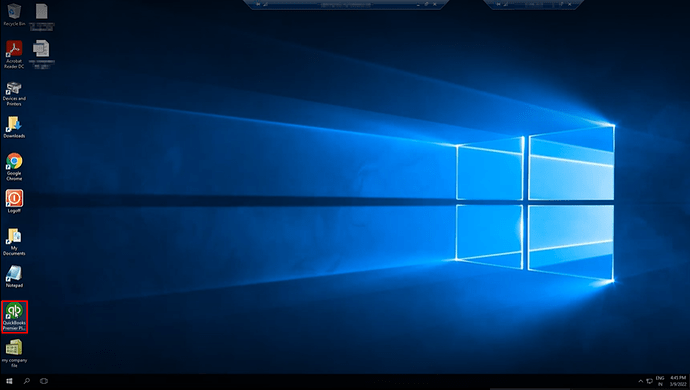Open Devices and Printers shortcut
This screenshot has height=390, width=690.
click(14, 93)
